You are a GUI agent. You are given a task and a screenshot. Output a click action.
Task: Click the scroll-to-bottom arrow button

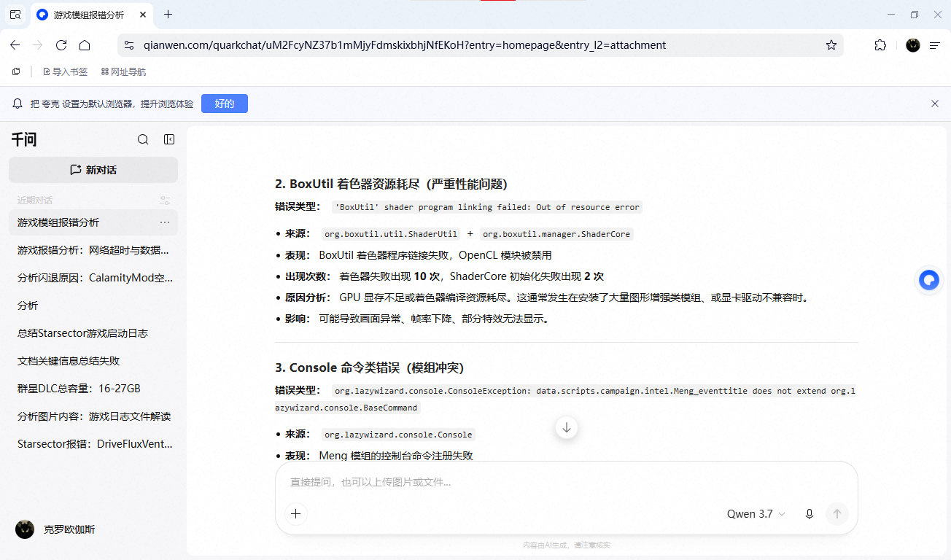[x=567, y=427]
